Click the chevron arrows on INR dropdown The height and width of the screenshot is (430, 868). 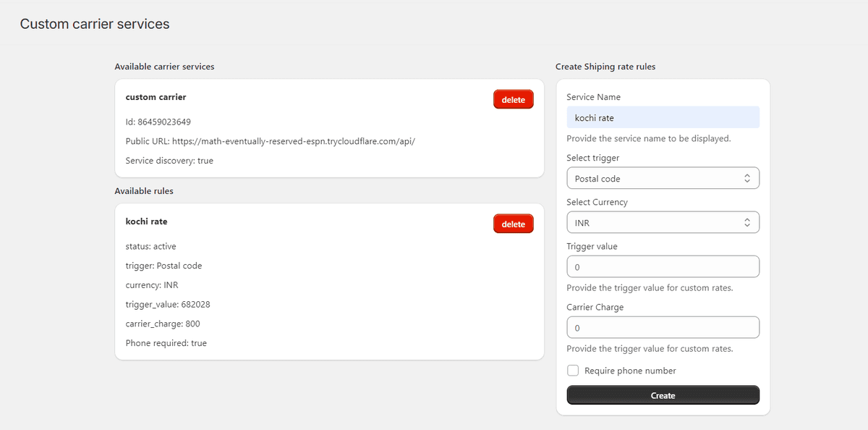747,223
